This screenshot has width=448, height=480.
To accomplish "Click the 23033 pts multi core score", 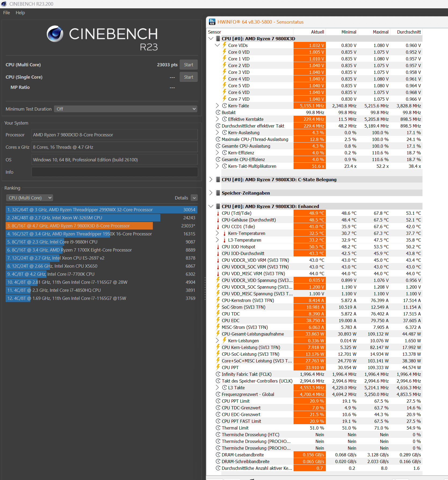I will pos(167,65).
